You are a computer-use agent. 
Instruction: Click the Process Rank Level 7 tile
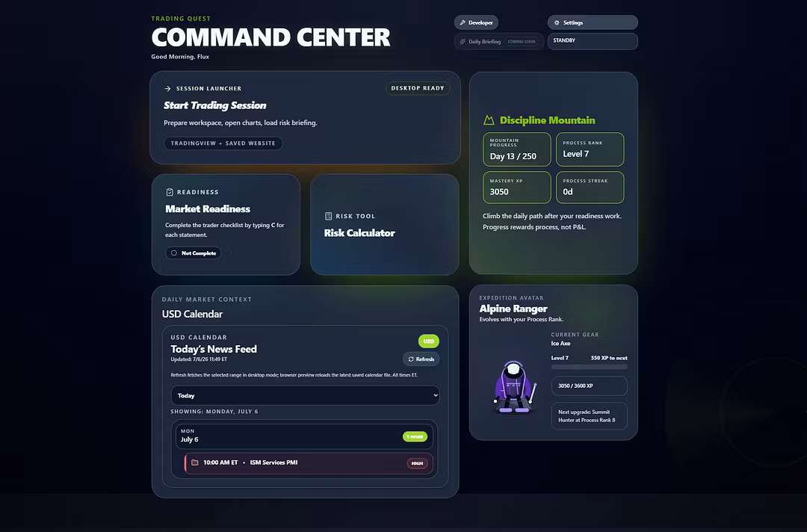click(590, 149)
